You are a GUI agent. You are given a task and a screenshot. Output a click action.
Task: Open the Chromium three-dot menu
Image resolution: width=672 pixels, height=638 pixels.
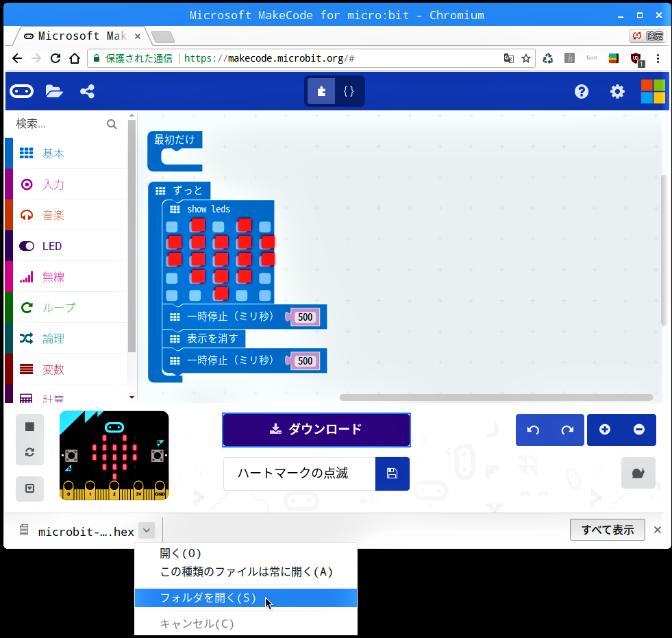[x=658, y=58]
